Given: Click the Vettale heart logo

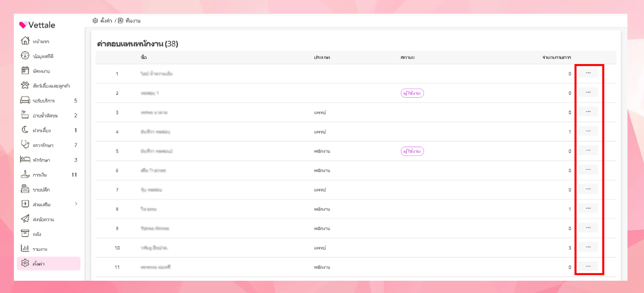Looking at the screenshot, I should tap(23, 25).
